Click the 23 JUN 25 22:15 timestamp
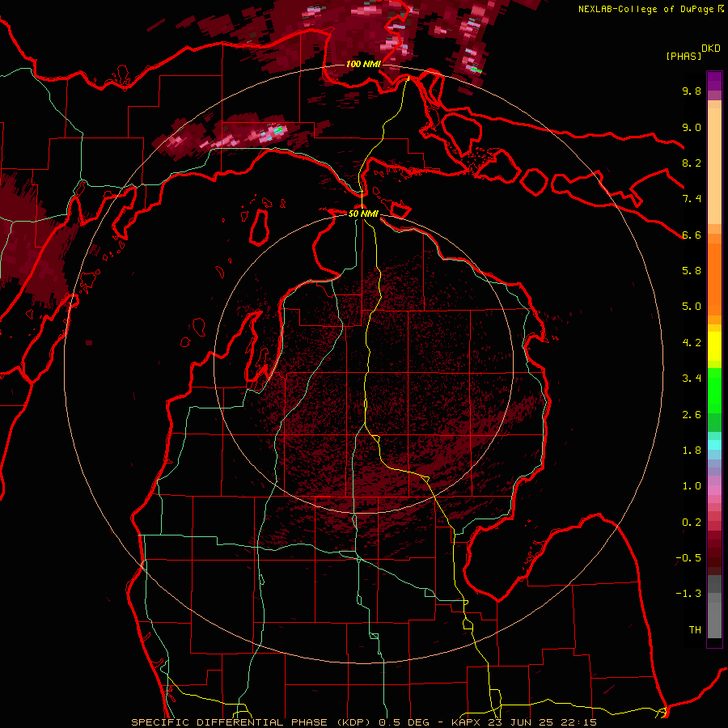 (542, 722)
